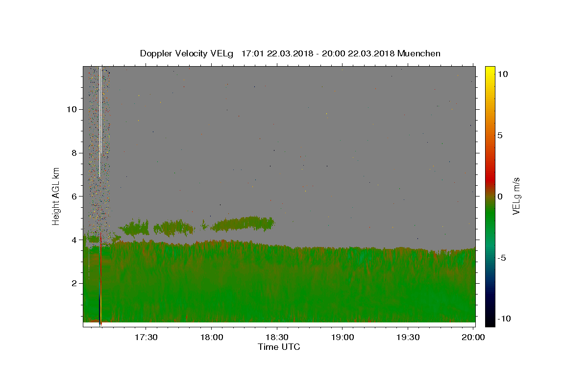Image resolution: width=588 pixels, height=392 pixels.
Task: Click the cloud patch above 4 km near 18:15
Action: [243, 223]
